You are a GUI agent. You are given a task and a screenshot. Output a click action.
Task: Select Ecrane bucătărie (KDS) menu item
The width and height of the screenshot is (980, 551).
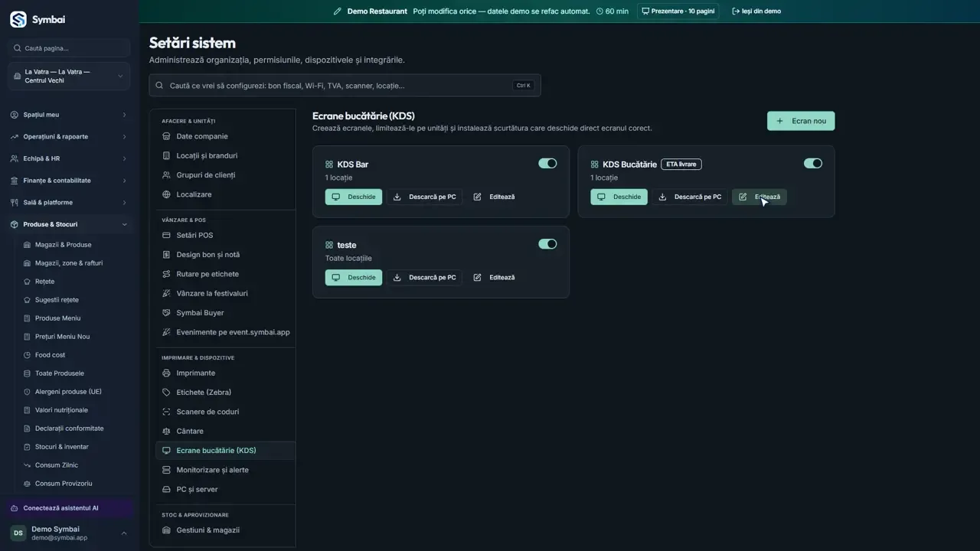[225, 451]
